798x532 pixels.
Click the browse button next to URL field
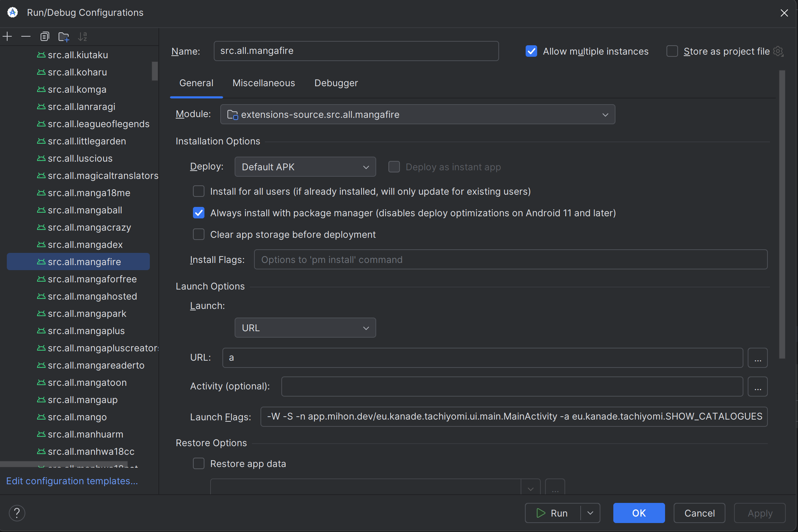[758, 358]
